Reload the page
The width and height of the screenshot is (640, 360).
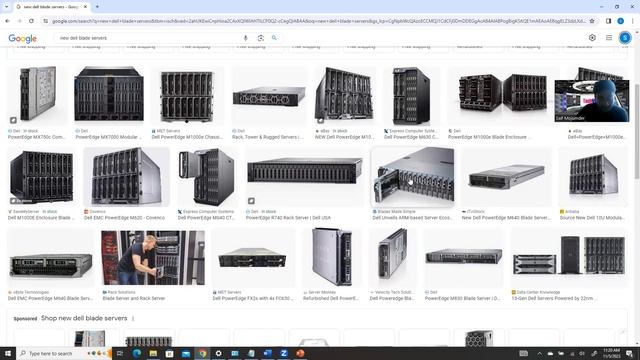pyautogui.click(x=31, y=21)
